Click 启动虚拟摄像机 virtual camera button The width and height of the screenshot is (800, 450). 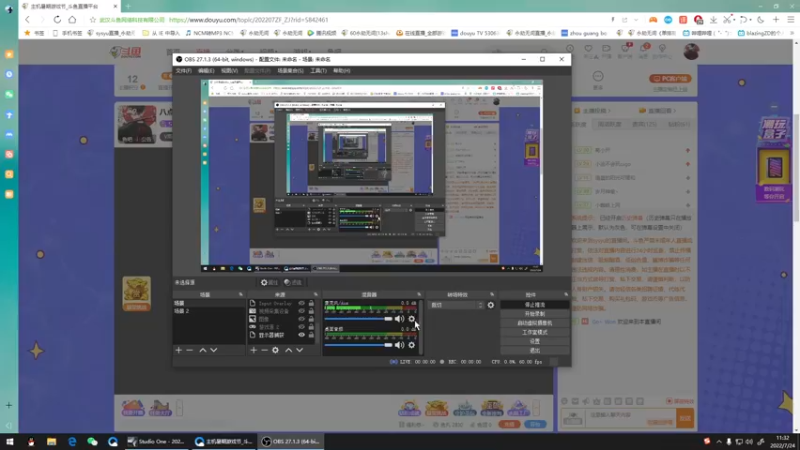[x=535, y=323]
